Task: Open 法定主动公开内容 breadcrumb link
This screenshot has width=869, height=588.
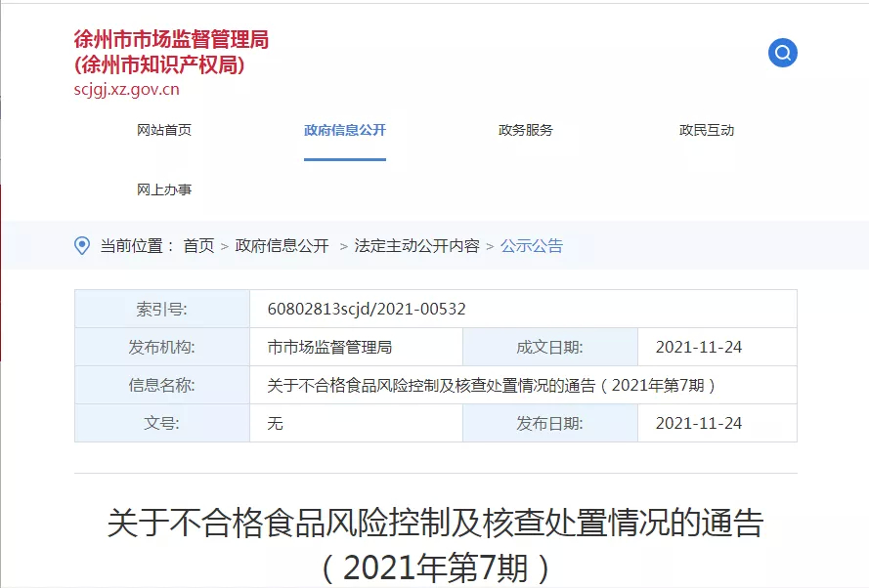Action: tap(416, 246)
